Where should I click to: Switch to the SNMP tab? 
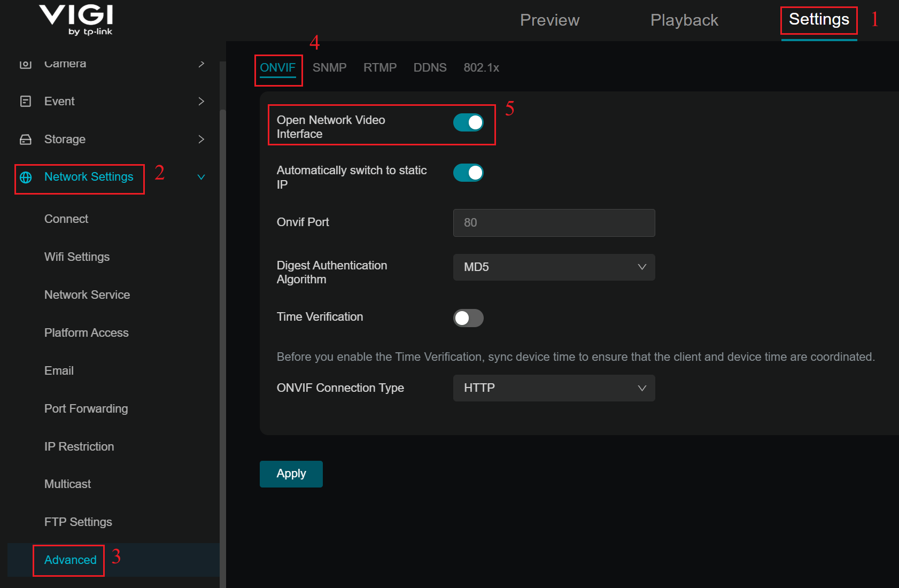pos(330,67)
